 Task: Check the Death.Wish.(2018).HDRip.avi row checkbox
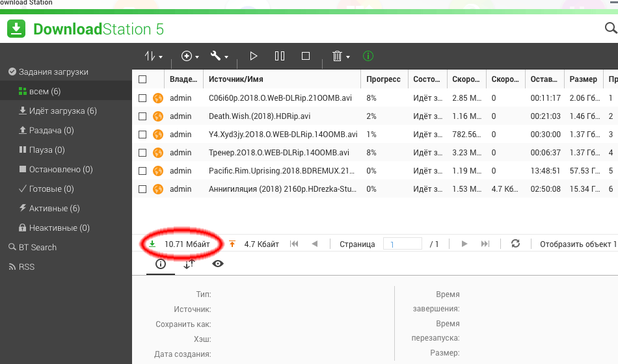click(142, 116)
